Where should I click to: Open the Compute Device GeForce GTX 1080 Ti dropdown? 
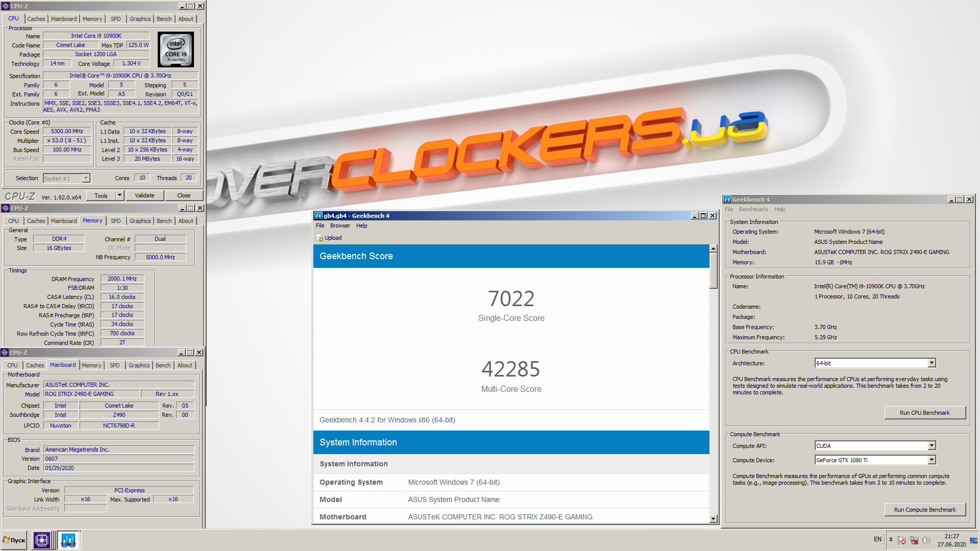coord(932,460)
